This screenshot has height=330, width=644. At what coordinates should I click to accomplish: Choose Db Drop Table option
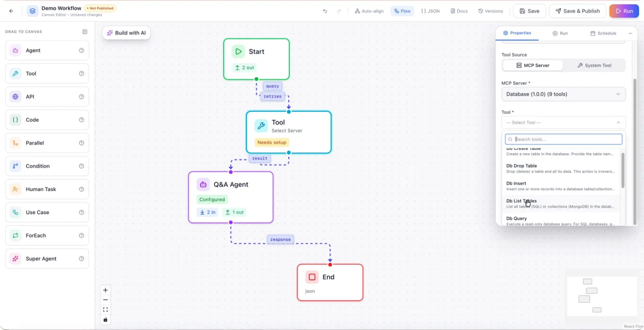(560, 168)
